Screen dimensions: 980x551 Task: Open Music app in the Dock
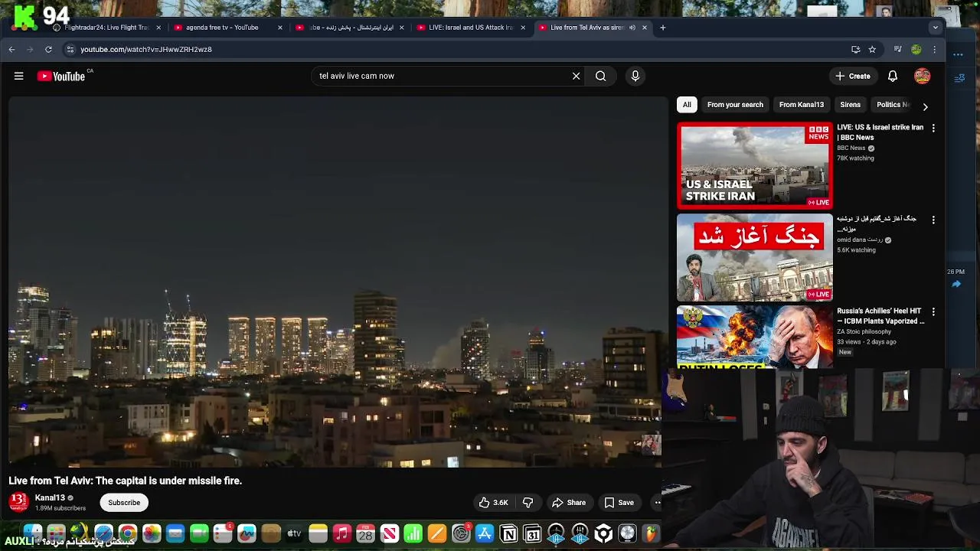[x=342, y=533]
